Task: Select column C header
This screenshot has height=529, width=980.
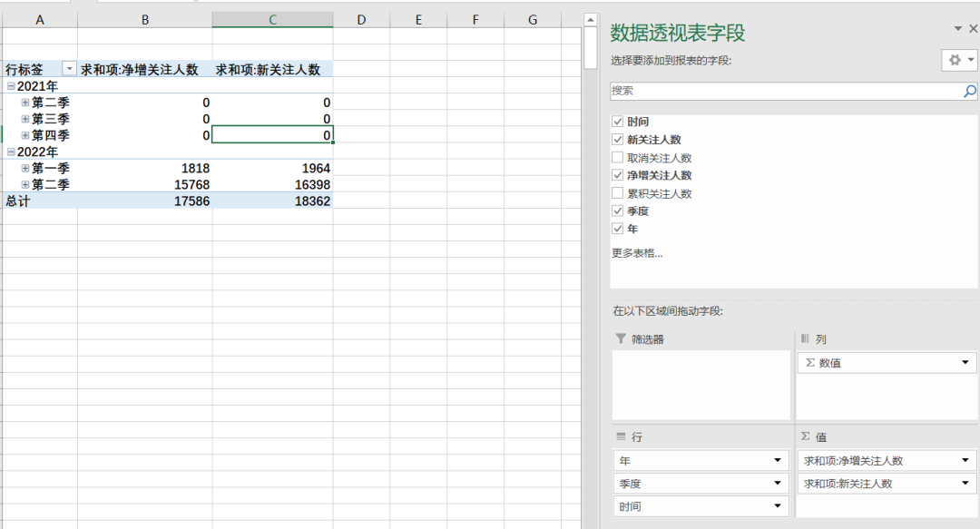Action: 272,20
